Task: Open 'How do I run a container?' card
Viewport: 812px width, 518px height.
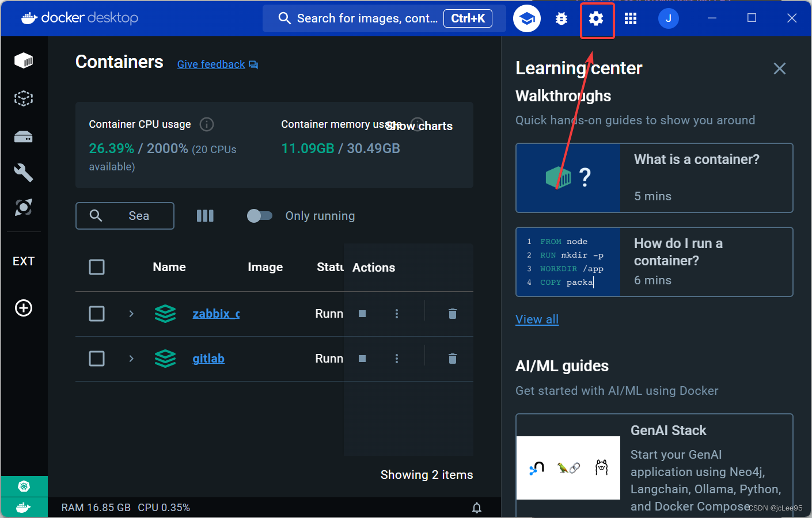Action: click(654, 262)
